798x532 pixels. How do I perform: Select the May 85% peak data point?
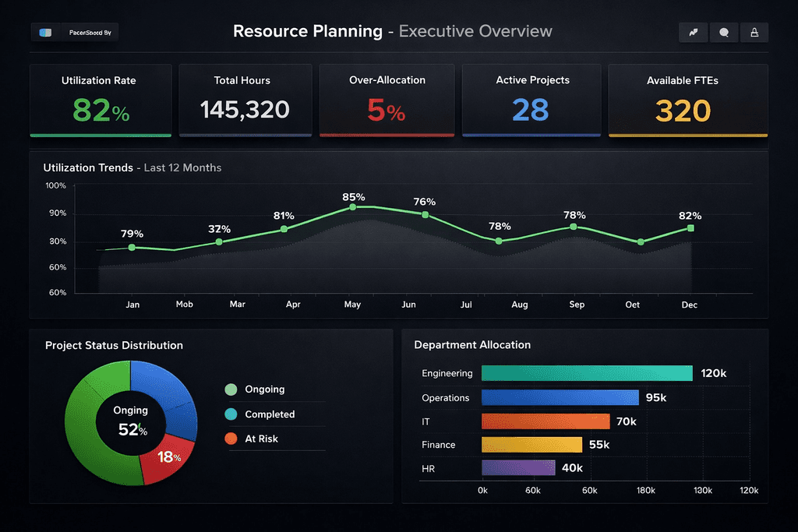pyautogui.click(x=352, y=207)
